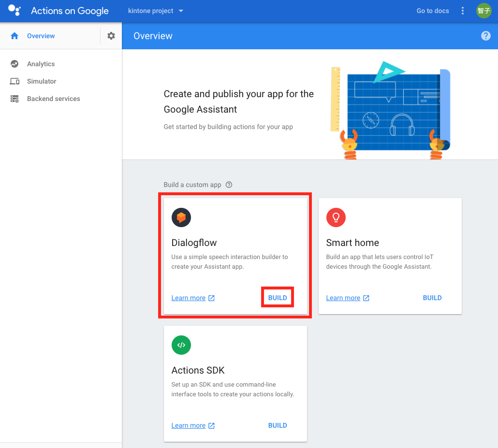Click the Overview page header title
Image resolution: width=498 pixels, height=448 pixels.
point(153,36)
